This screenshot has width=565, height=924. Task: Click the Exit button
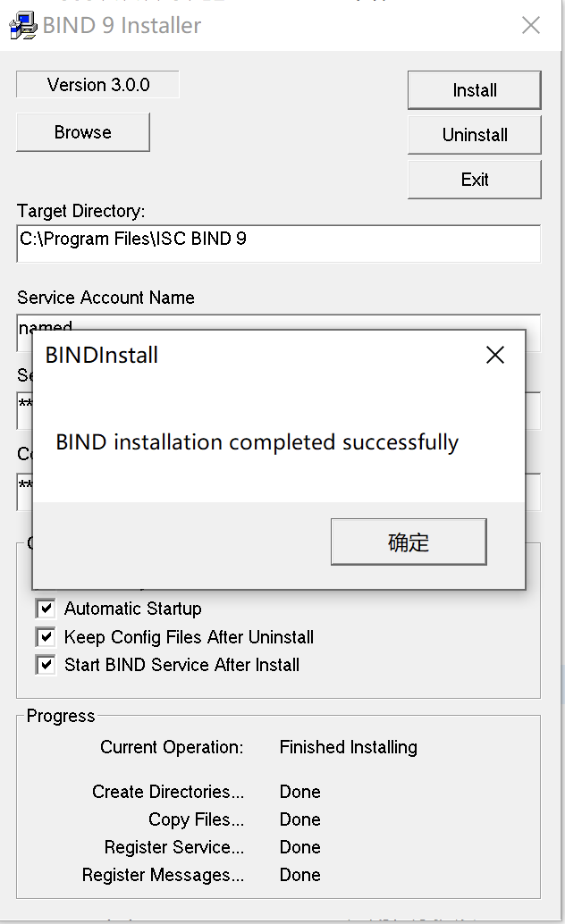coord(474,180)
